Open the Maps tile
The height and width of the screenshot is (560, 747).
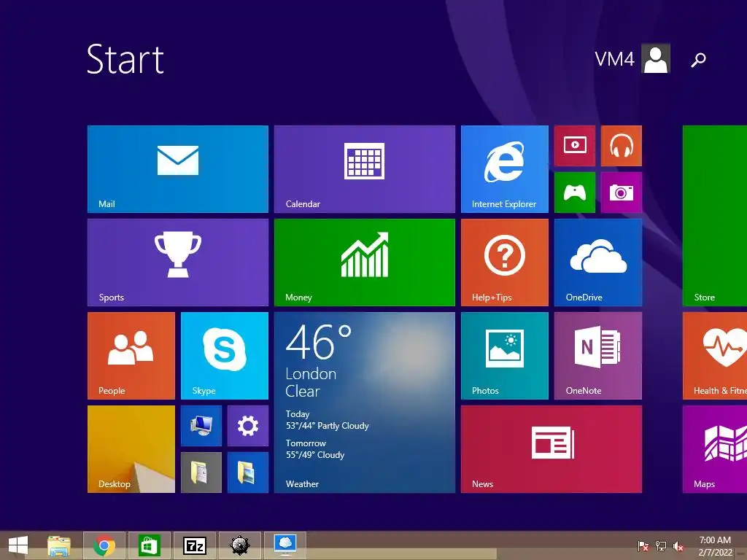tap(715, 449)
